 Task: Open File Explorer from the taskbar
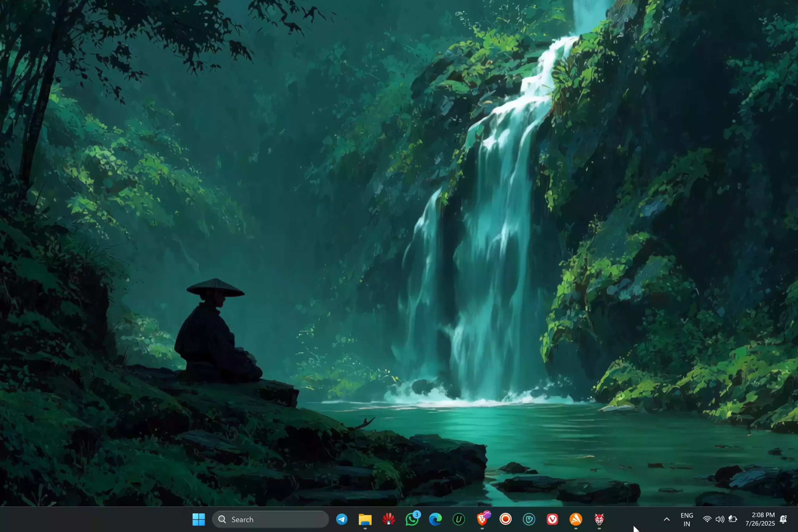click(x=365, y=519)
